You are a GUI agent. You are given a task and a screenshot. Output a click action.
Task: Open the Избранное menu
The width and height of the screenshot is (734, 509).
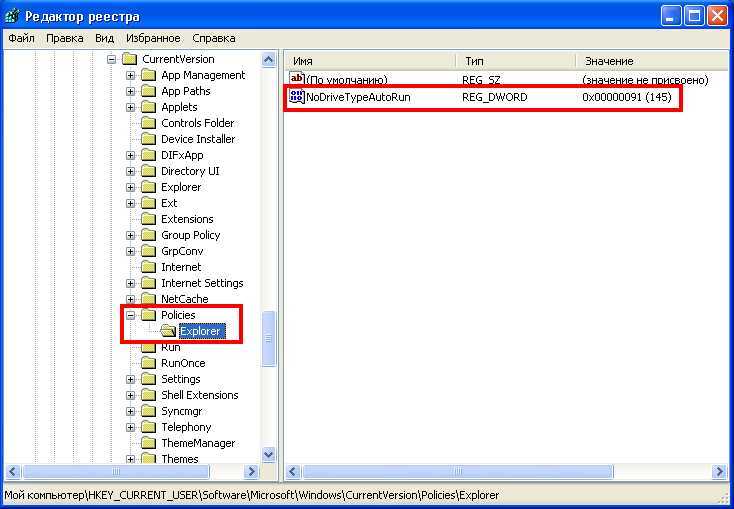click(153, 38)
